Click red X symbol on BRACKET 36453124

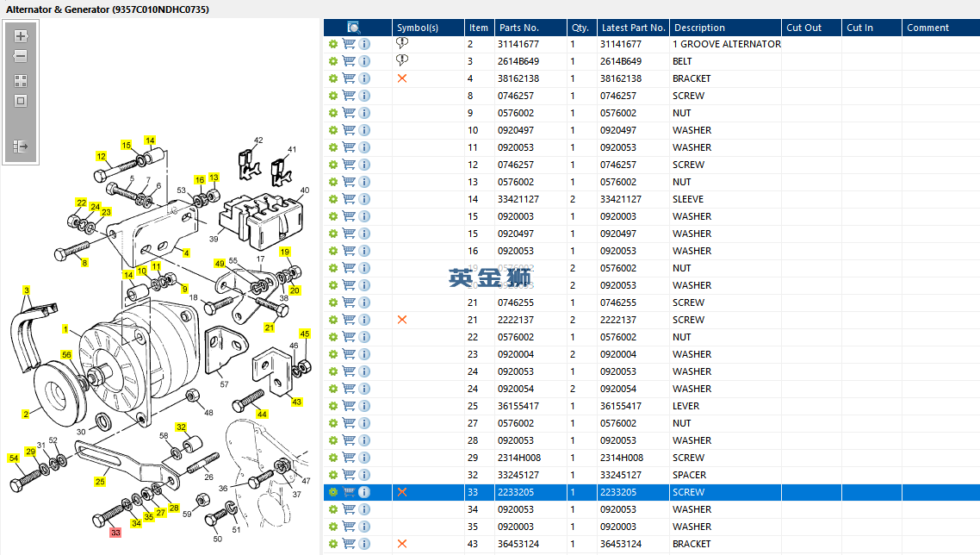tap(402, 544)
